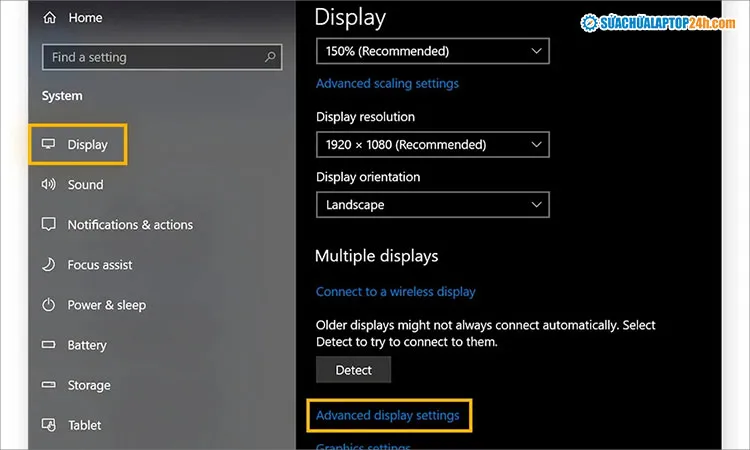
Task: Select Sound in the System menu
Action: point(85,185)
